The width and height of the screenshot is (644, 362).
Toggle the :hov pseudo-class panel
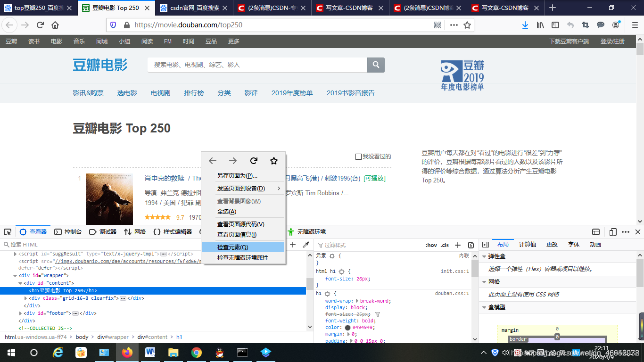point(431,245)
